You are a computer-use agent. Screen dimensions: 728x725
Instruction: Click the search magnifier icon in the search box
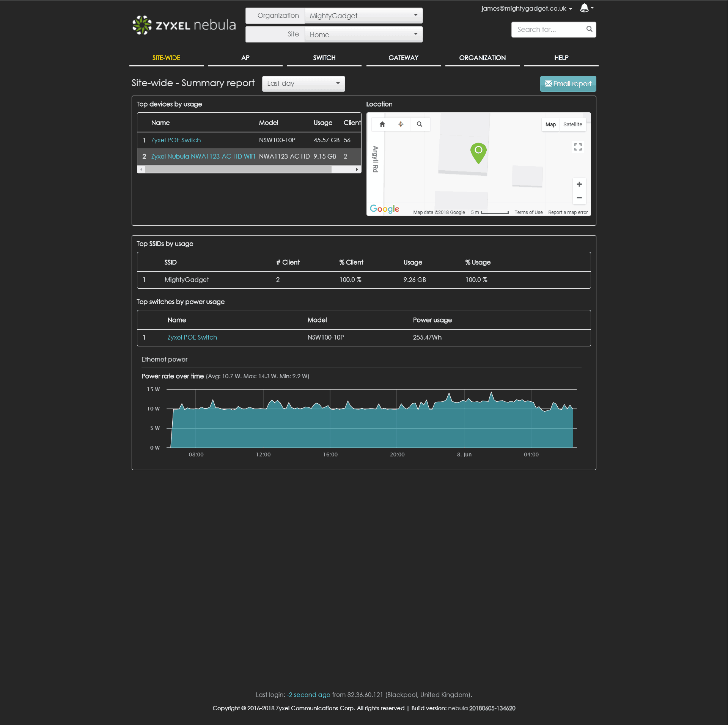[589, 29]
